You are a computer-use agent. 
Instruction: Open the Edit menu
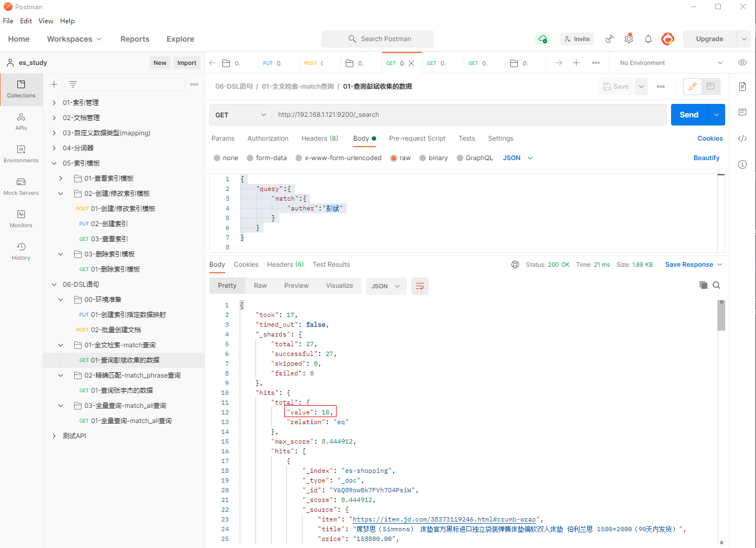(x=26, y=21)
